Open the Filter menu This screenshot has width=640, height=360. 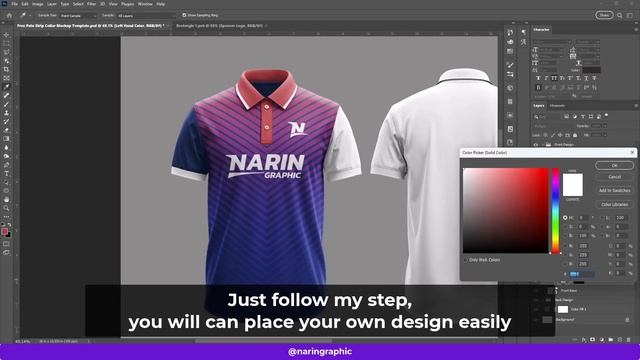click(x=91, y=4)
